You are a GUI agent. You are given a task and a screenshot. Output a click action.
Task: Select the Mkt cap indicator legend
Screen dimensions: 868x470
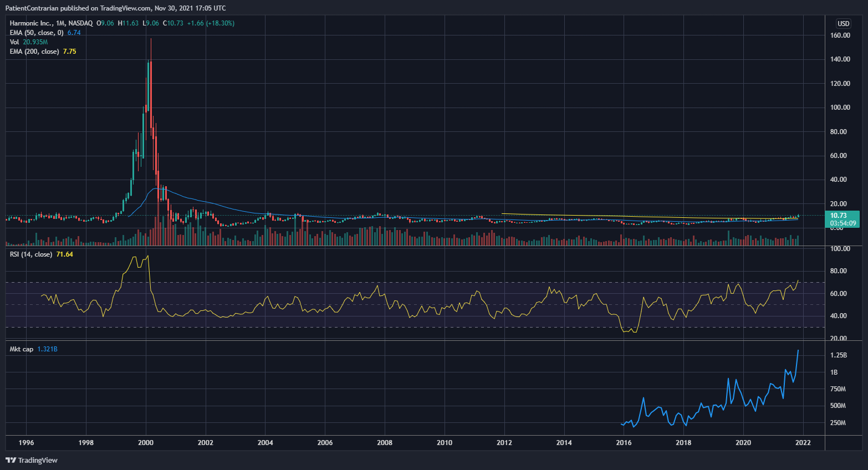(x=22, y=349)
